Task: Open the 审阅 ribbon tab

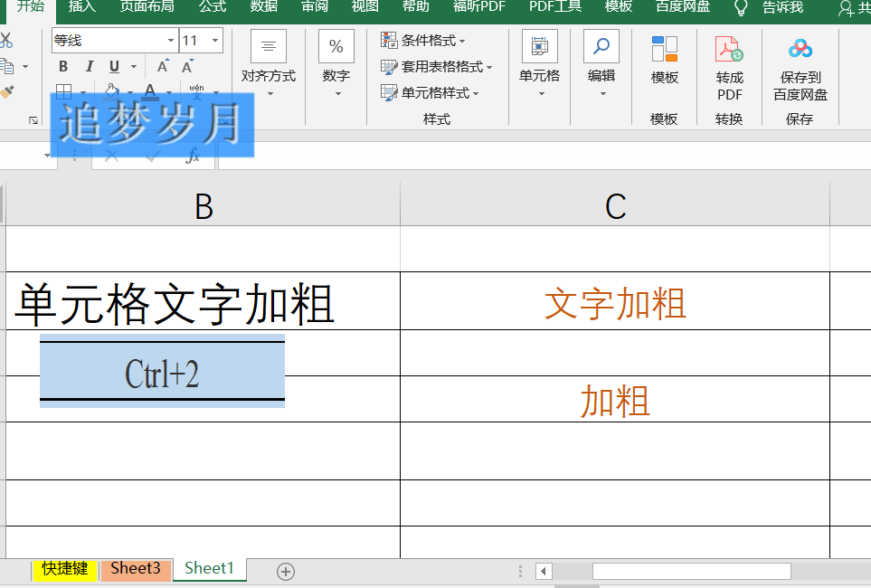Action: click(x=315, y=6)
